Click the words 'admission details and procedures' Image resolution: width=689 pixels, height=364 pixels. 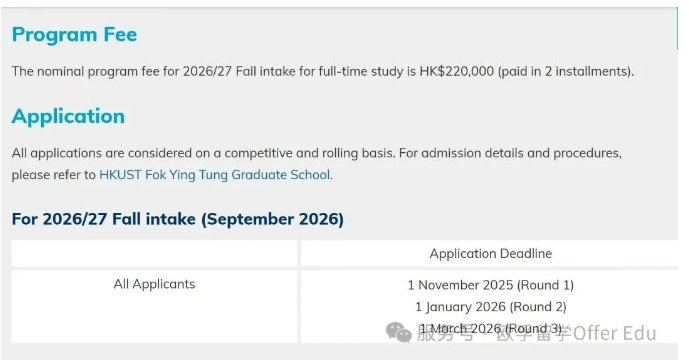point(522,153)
